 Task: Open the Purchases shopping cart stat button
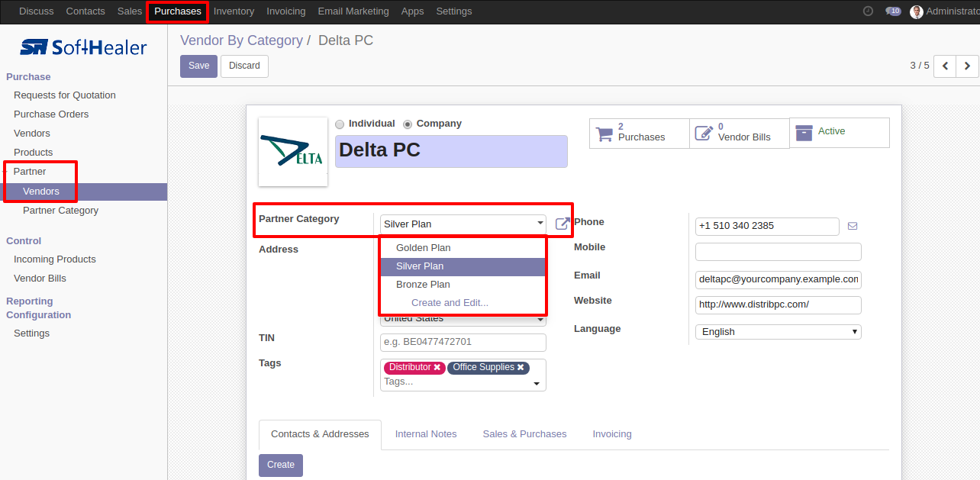pyautogui.click(x=640, y=133)
